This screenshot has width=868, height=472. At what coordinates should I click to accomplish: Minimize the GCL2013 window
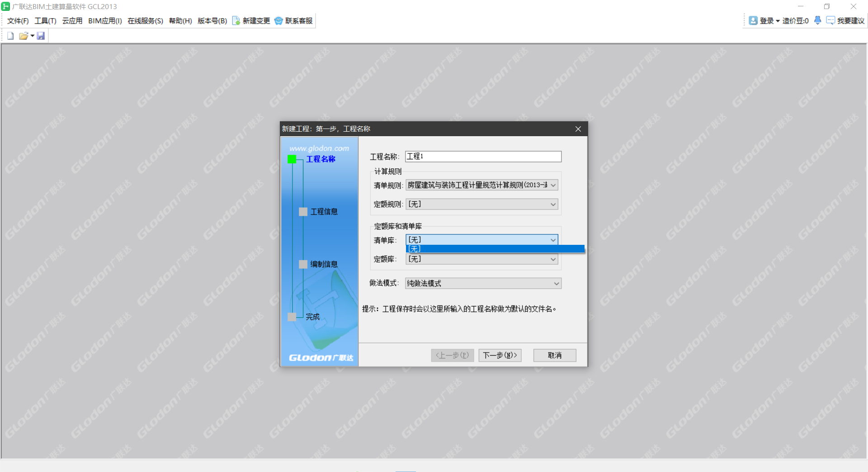coord(800,6)
